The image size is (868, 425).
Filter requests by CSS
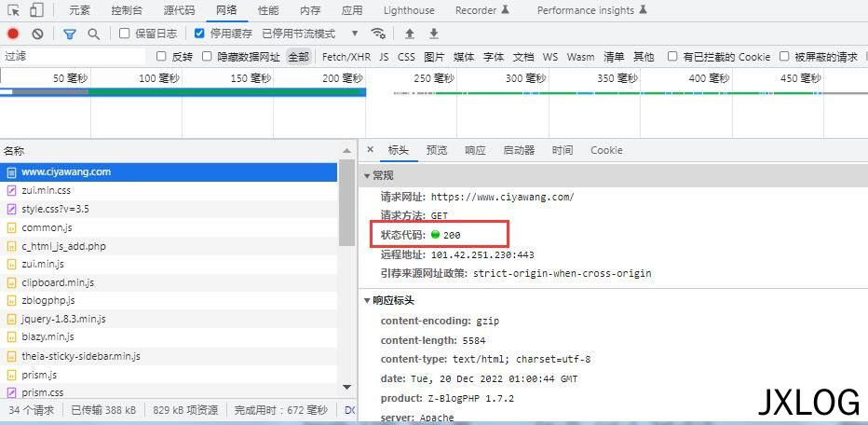(x=406, y=57)
